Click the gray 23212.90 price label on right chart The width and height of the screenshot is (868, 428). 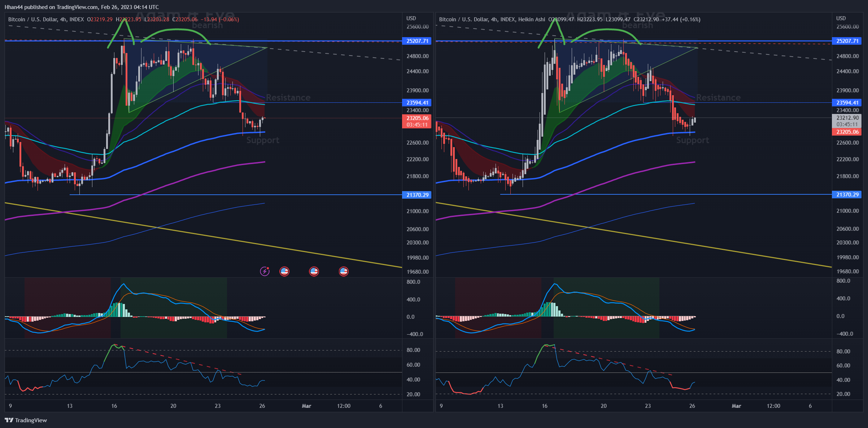pos(847,118)
